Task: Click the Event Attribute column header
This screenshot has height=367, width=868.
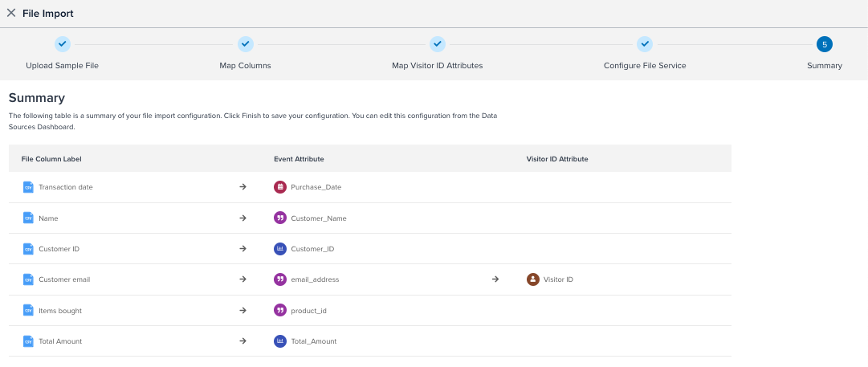Action: [x=299, y=159]
